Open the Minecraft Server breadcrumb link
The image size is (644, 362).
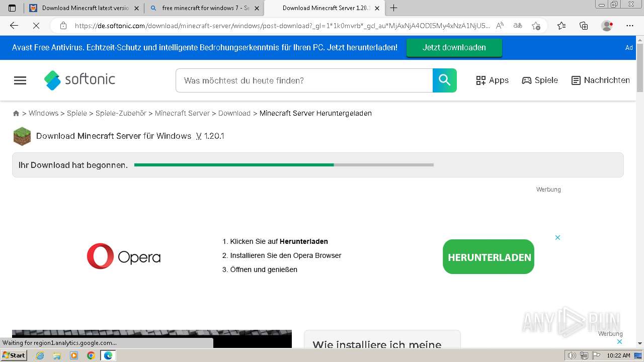pyautogui.click(x=182, y=113)
